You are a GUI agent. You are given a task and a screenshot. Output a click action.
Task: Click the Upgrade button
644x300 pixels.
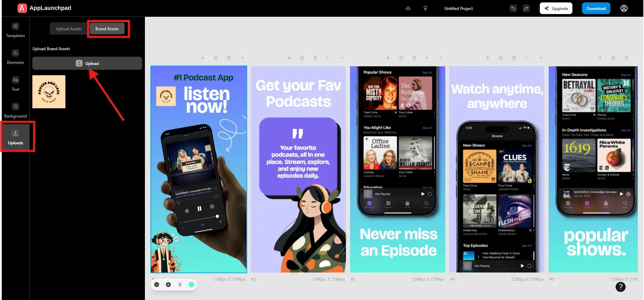[556, 8]
